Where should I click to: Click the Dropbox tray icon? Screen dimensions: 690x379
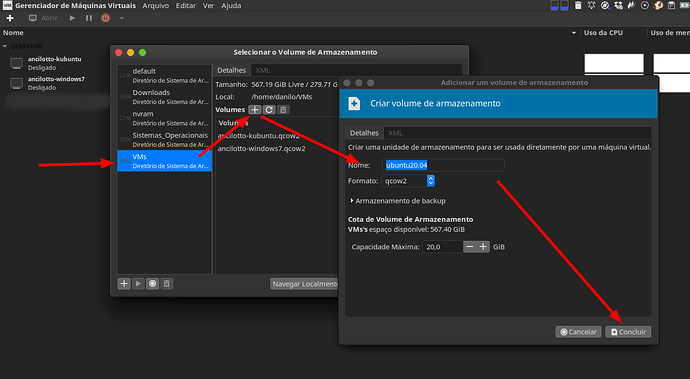point(618,5)
